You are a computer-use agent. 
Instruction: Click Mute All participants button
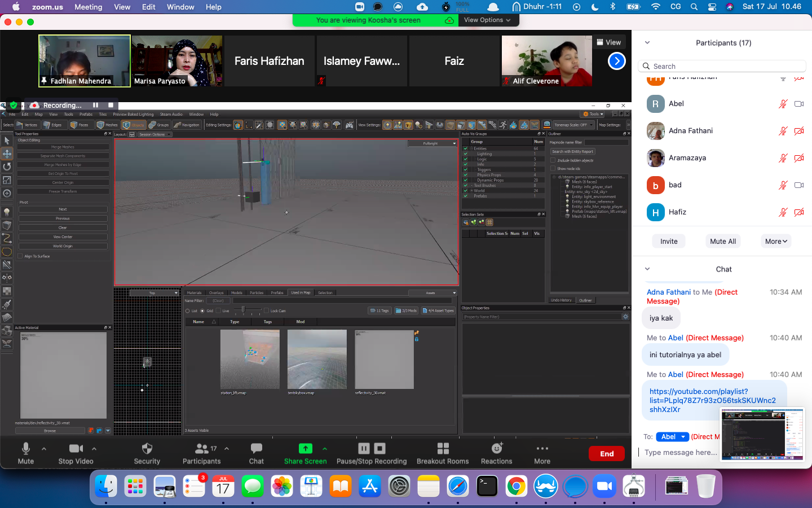pyautogui.click(x=723, y=241)
